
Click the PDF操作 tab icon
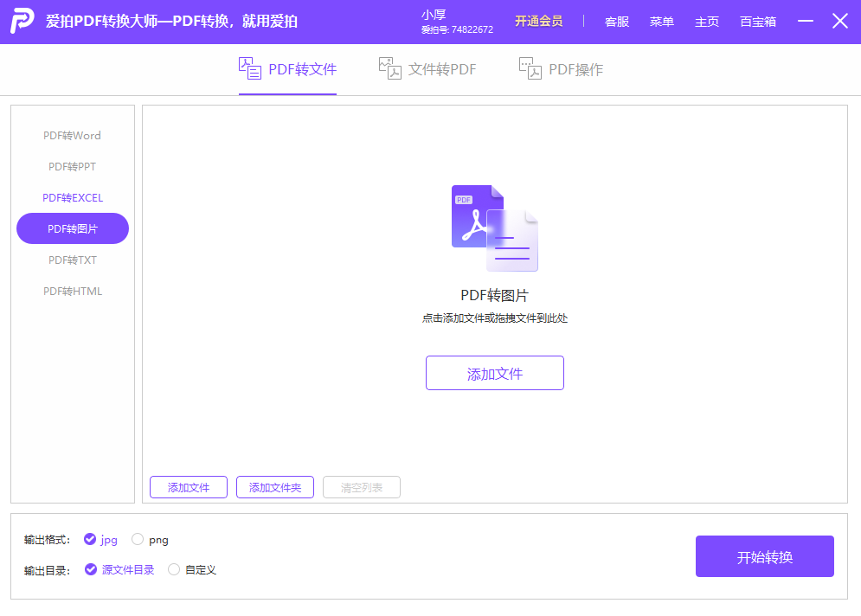click(x=530, y=68)
